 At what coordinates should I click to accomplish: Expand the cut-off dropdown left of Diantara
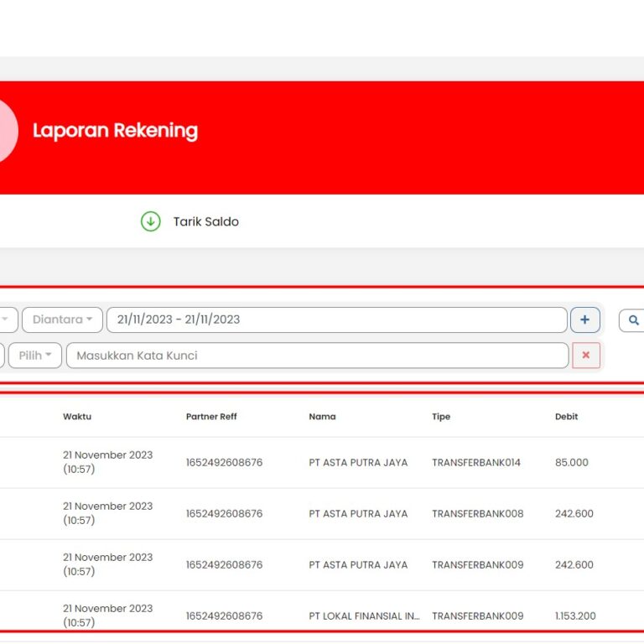(7, 319)
